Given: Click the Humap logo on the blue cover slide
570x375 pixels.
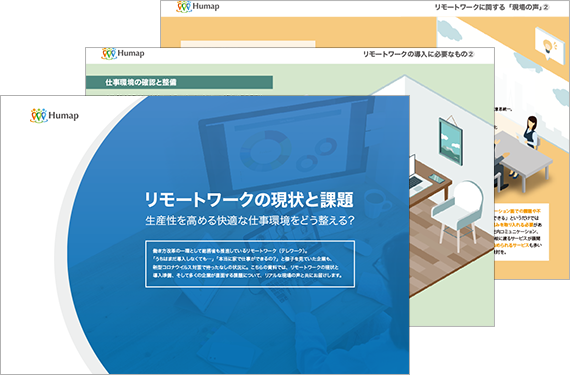Looking at the screenshot, I should coord(54,116).
